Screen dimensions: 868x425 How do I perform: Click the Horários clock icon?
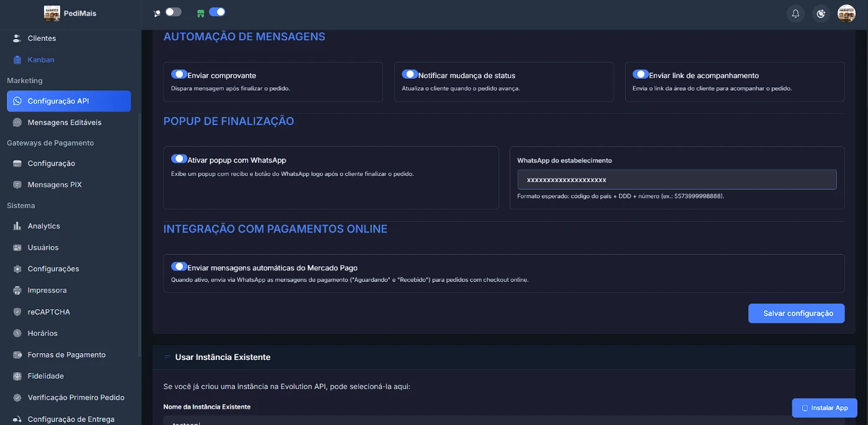tap(17, 333)
